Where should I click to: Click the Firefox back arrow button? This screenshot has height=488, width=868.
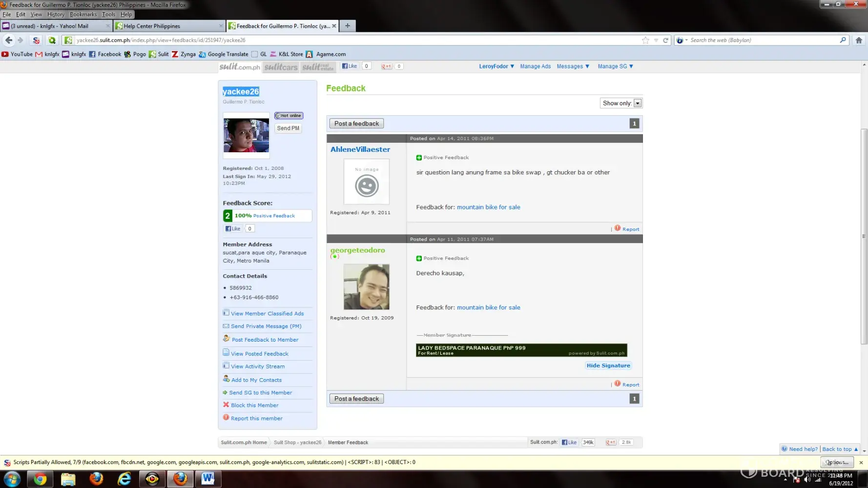[x=9, y=41]
